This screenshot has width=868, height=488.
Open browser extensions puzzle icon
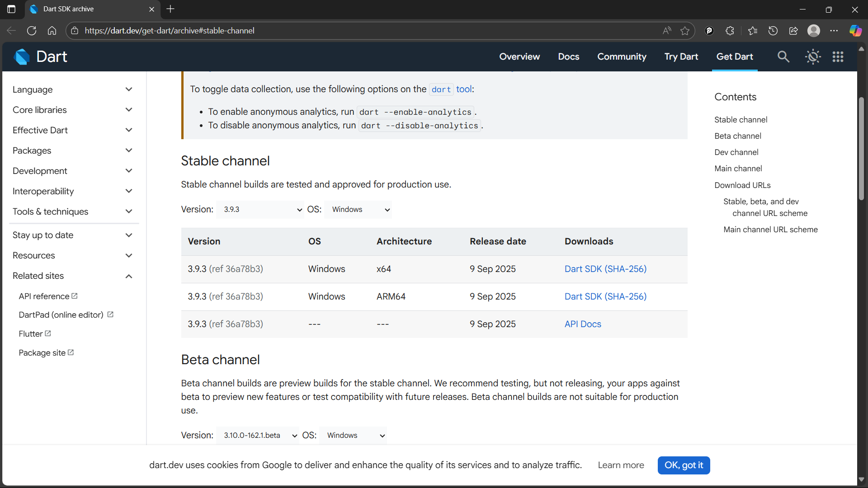pos(730,31)
